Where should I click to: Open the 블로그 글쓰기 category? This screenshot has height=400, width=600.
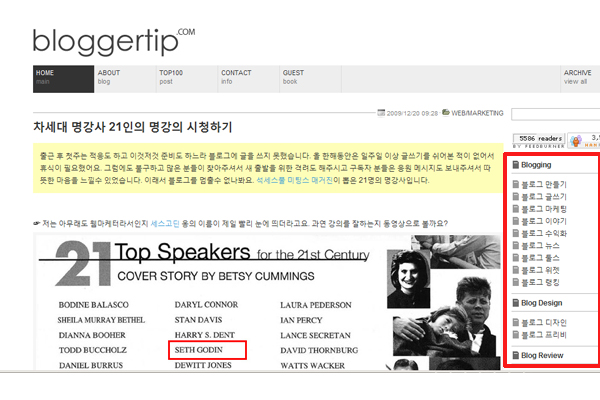(544, 197)
